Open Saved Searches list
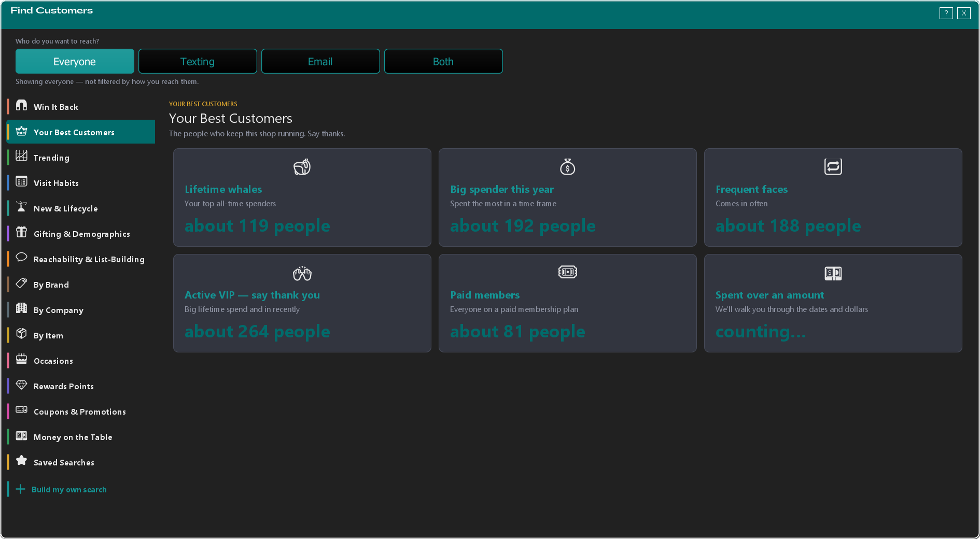Viewport: 980px width, 539px height. click(x=81, y=462)
